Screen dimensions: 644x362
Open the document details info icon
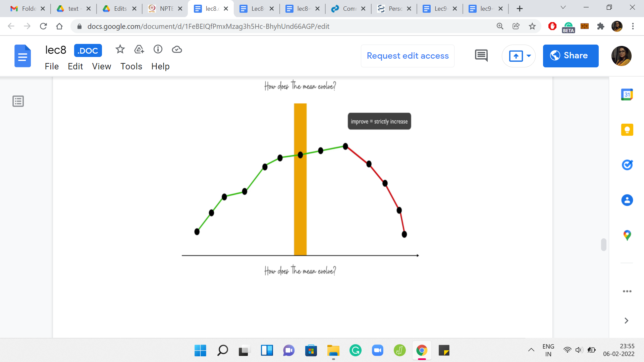click(158, 50)
